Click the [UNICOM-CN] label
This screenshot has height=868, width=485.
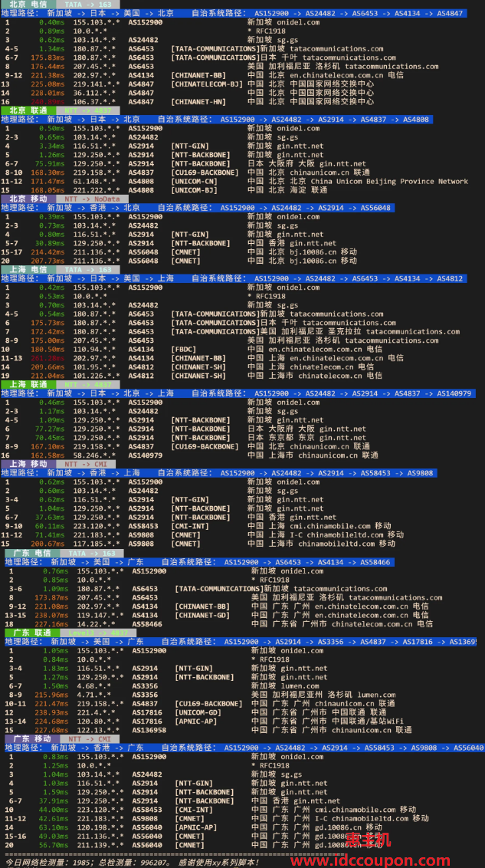point(194,182)
